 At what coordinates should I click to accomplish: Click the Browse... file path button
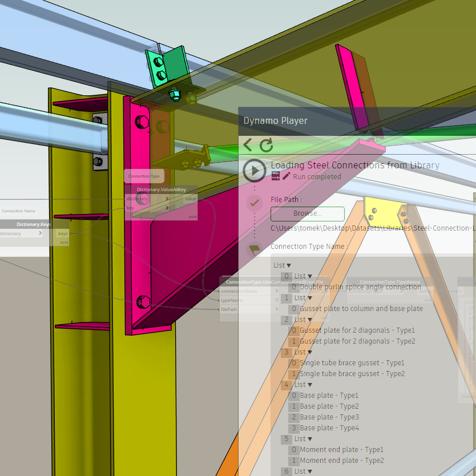point(308,213)
